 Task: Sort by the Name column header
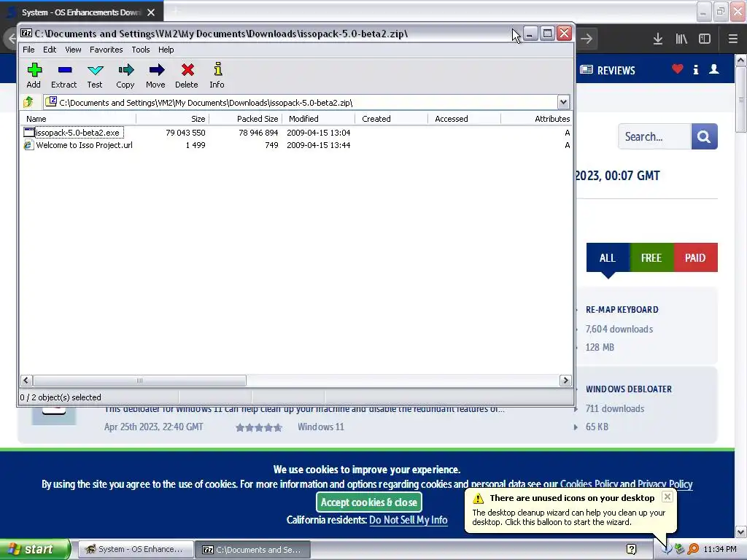[79, 119]
